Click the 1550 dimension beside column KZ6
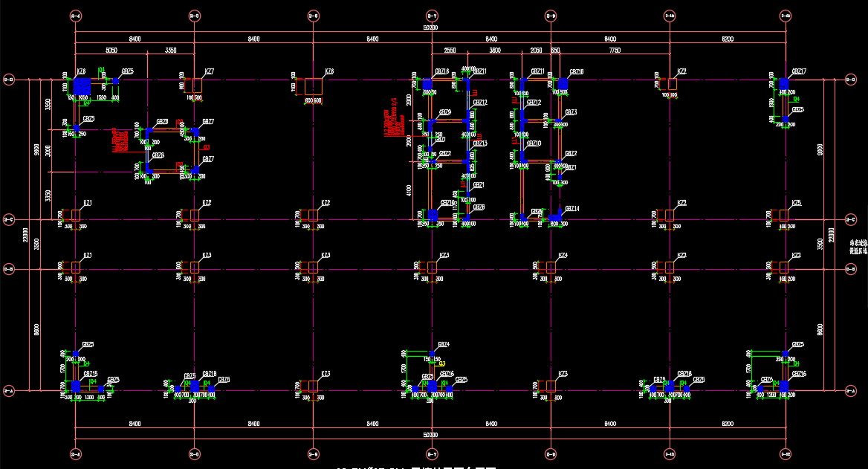This screenshot has height=469, width=868. pos(101,98)
